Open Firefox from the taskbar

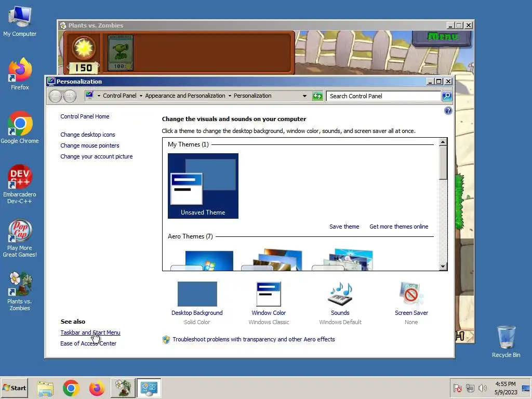click(x=97, y=388)
